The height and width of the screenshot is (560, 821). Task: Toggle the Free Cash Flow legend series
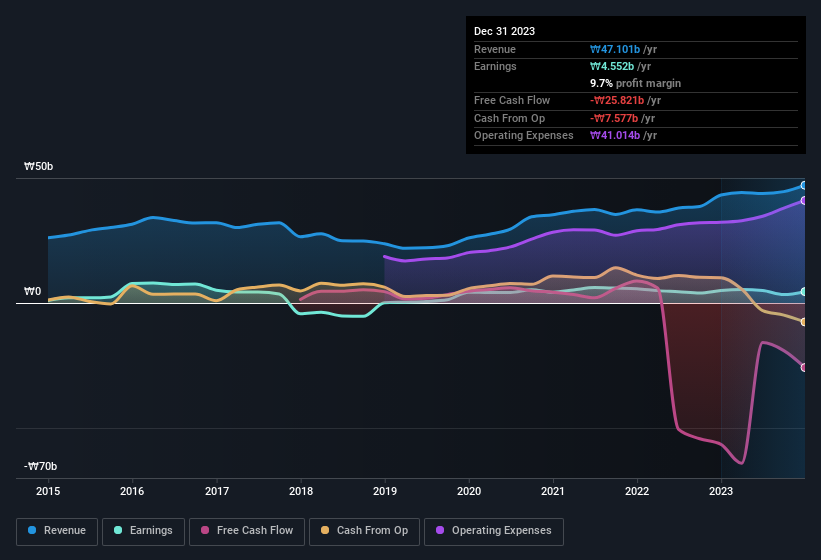(247, 531)
